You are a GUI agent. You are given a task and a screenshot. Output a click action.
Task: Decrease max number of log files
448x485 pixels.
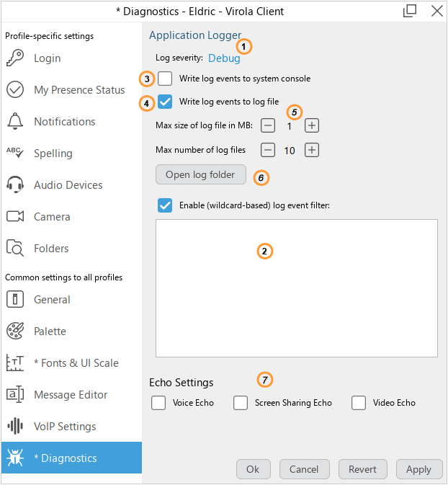click(267, 150)
